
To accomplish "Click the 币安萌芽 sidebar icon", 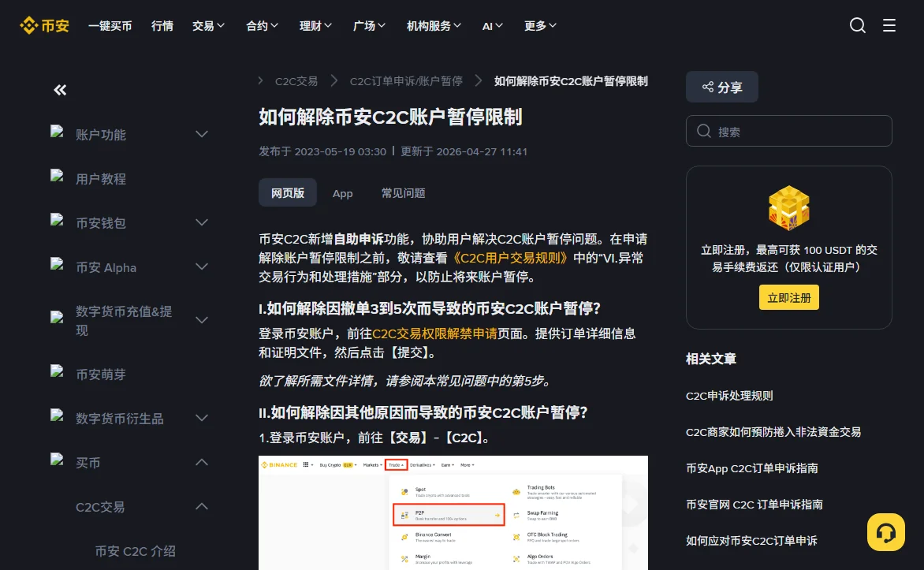I will click(x=58, y=371).
